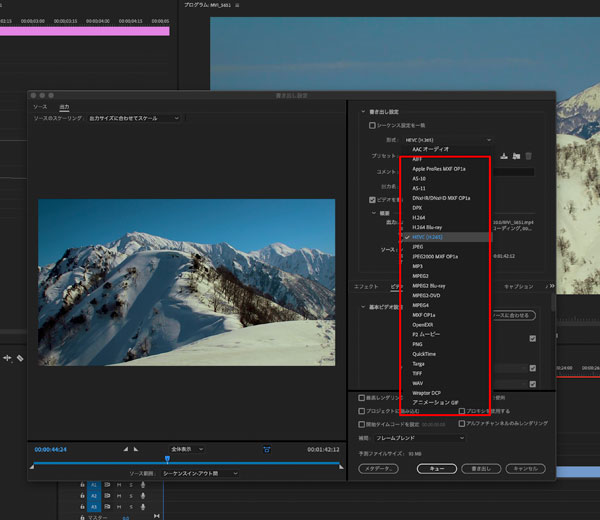Uncheck the export video checkbox
600x520 pixels.
tap(372, 200)
